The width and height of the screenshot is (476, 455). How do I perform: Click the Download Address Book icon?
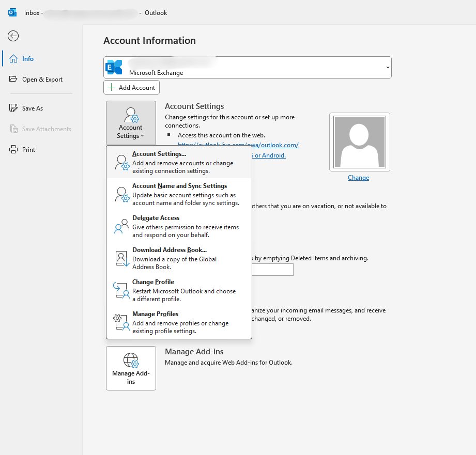coord(120,258)
